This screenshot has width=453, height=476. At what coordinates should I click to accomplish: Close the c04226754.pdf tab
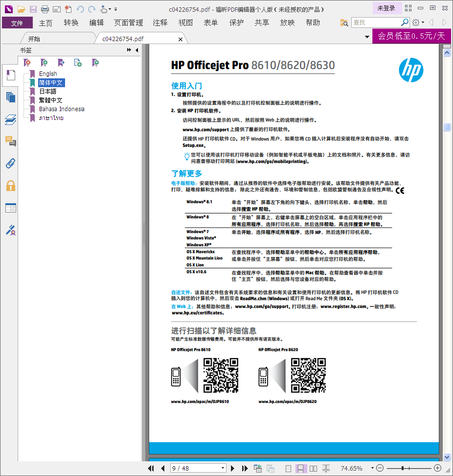(181, 39)
